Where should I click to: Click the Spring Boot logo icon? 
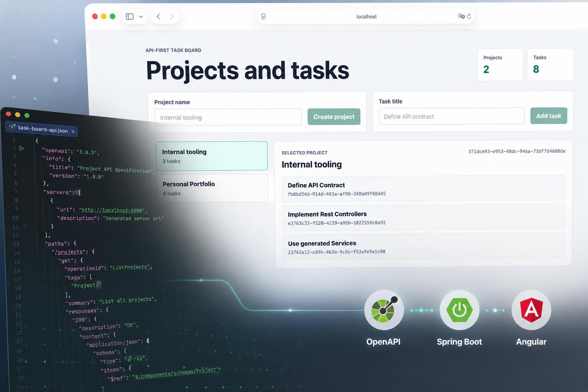[459, 310]
